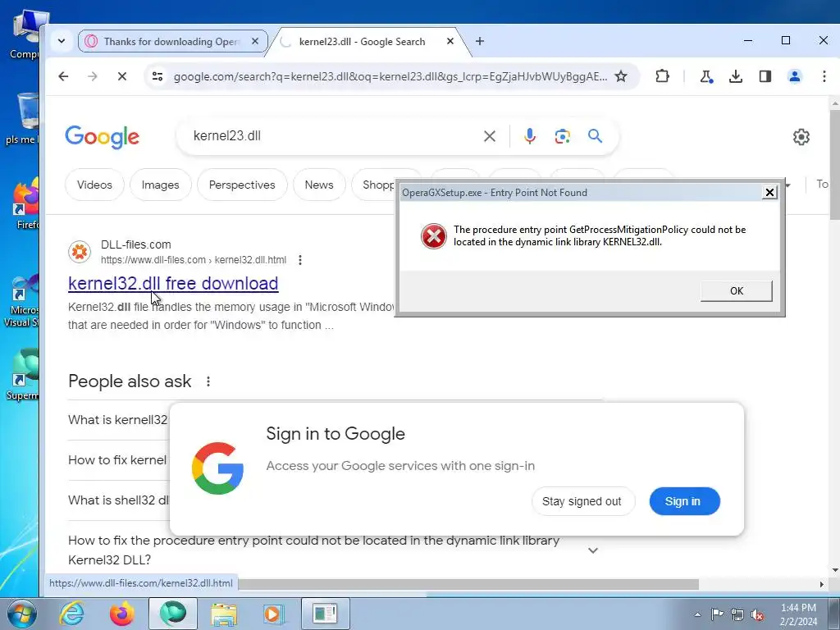Open the tab search dropdown arrow

pos(61,41)
